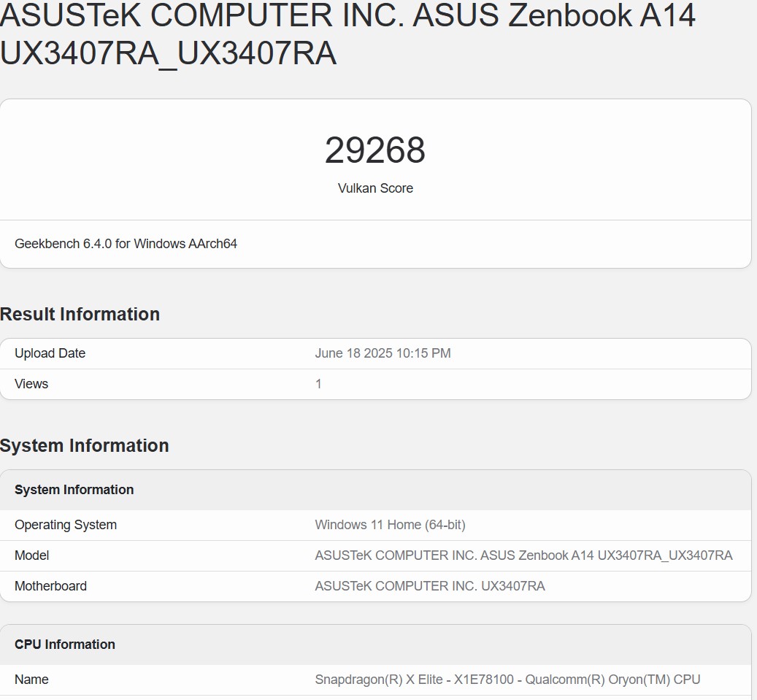Screen dimensions: 757x700
Task: Click the large System Information section heading
Action: click(84, 445)
